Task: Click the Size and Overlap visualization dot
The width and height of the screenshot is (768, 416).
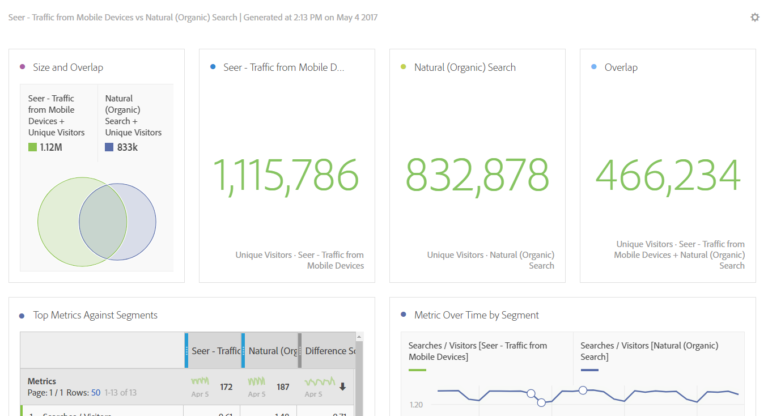Action: click(x=22, y=67)
